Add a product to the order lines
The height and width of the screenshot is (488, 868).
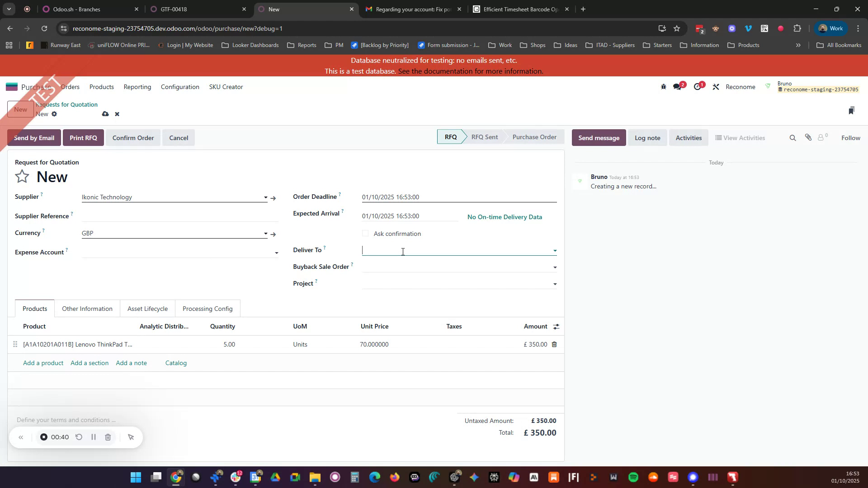click(43, 363)
